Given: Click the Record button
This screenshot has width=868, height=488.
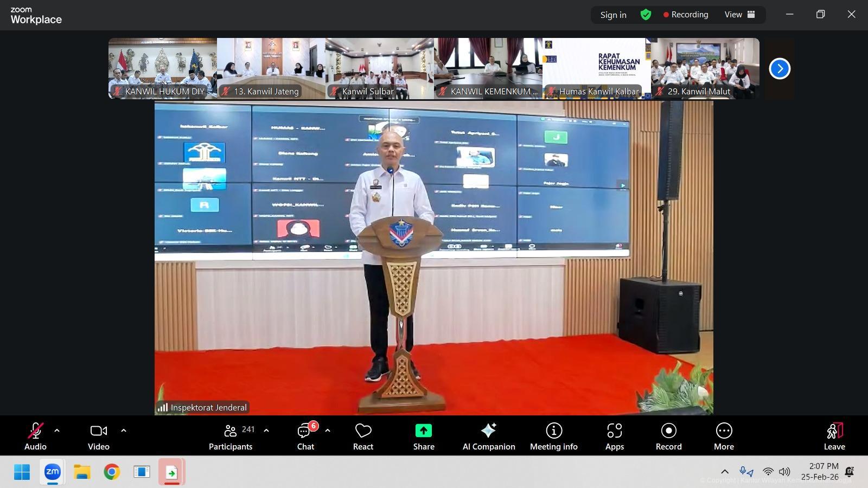Looking at the screenshot, I should click(668, 436).
